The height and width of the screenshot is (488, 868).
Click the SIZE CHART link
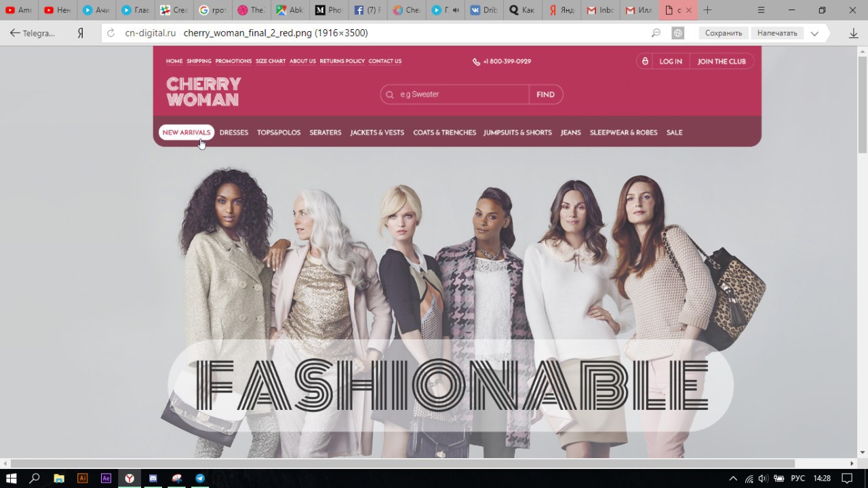[x=271, y=61]
